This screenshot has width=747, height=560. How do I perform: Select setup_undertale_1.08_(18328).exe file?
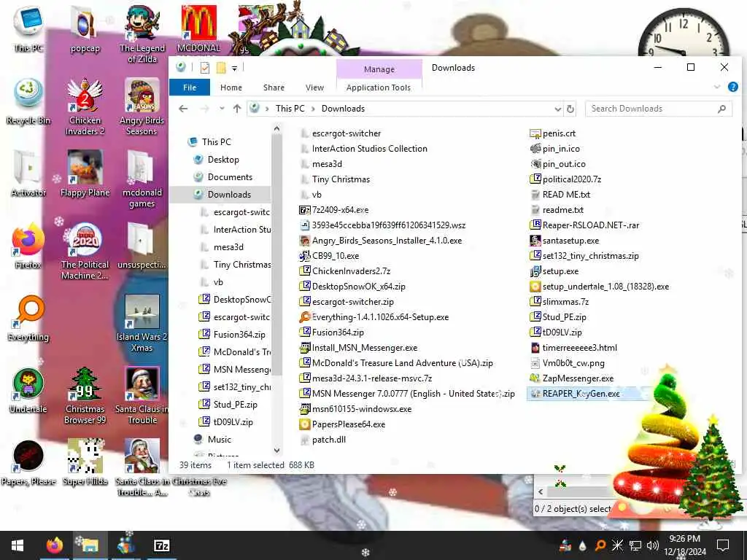tap(605, 286)
